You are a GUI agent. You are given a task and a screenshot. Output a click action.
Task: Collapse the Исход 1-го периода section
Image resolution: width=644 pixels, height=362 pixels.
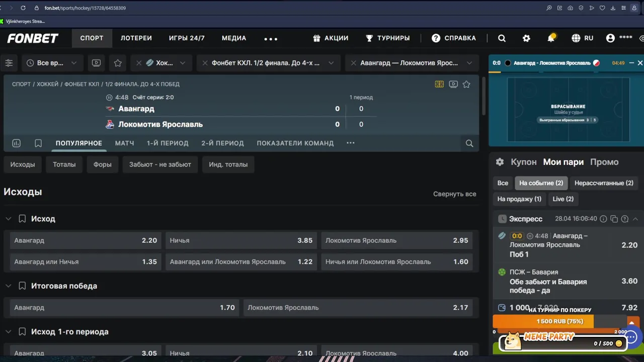(x=8, y=332)
